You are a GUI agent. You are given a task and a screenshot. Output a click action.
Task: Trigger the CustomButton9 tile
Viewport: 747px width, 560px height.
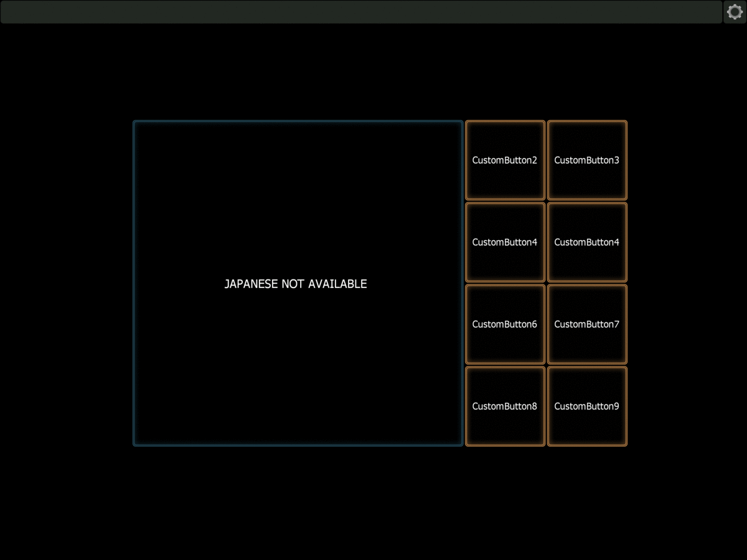[587, 406]
